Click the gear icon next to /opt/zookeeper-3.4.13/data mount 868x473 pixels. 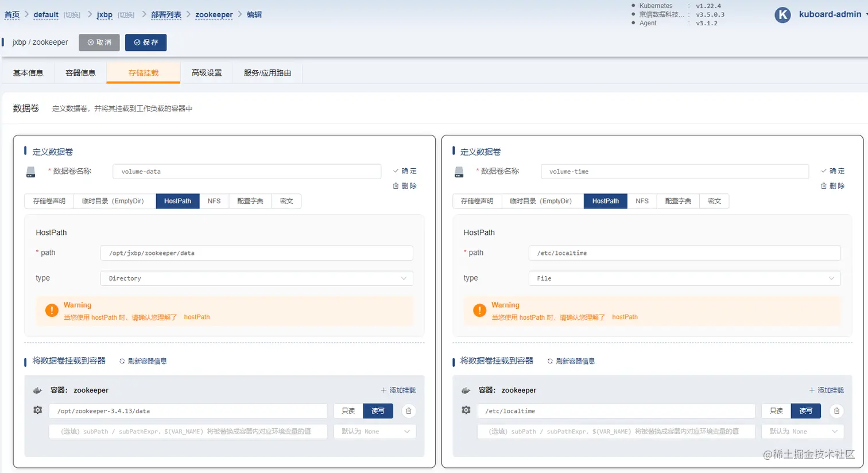coord(38,410)
